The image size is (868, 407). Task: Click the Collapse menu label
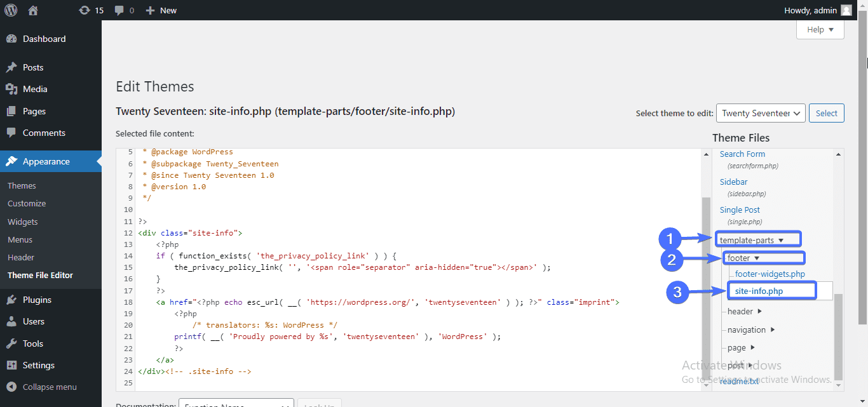click(x=50, y=387)
